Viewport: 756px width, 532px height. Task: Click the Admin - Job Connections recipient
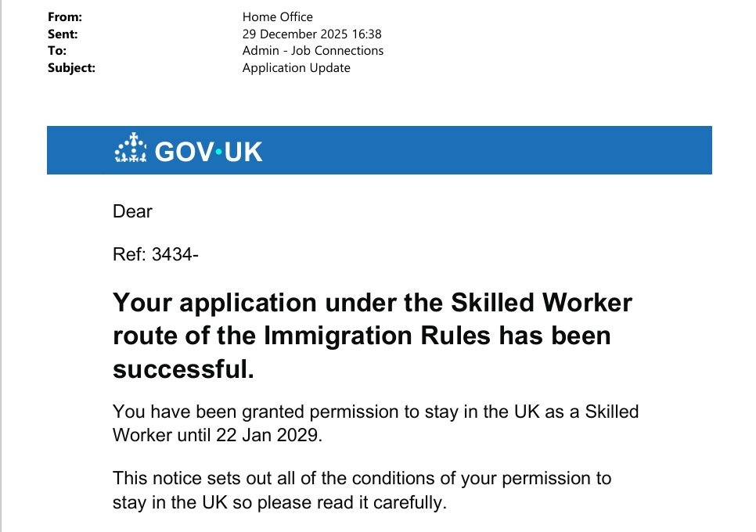313,51
